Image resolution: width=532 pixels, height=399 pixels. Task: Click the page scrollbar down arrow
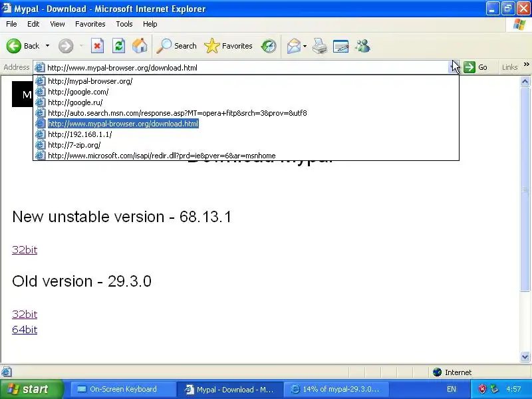coord(525,356)
